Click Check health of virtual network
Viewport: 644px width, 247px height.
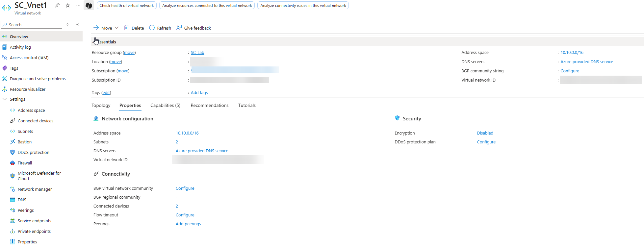[x=127, y=6]
